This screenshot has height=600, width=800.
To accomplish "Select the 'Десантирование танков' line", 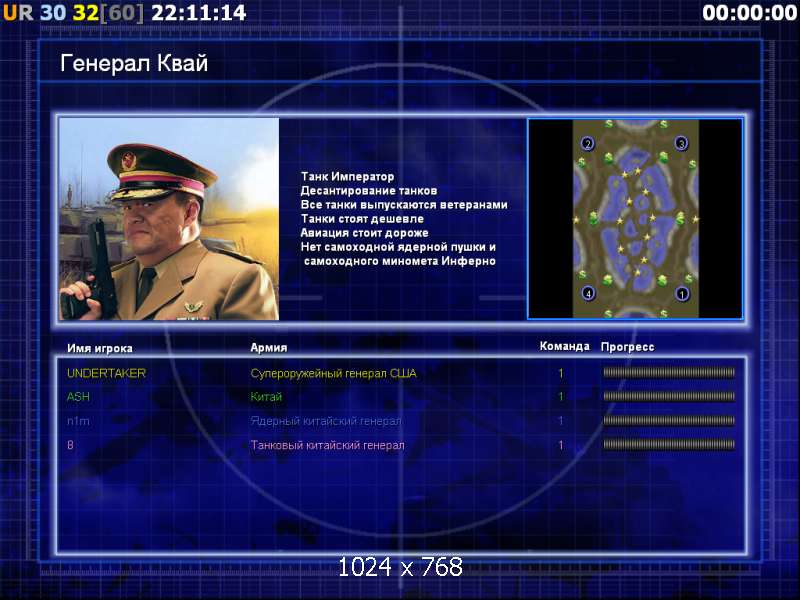I will [x=368, y=191].
